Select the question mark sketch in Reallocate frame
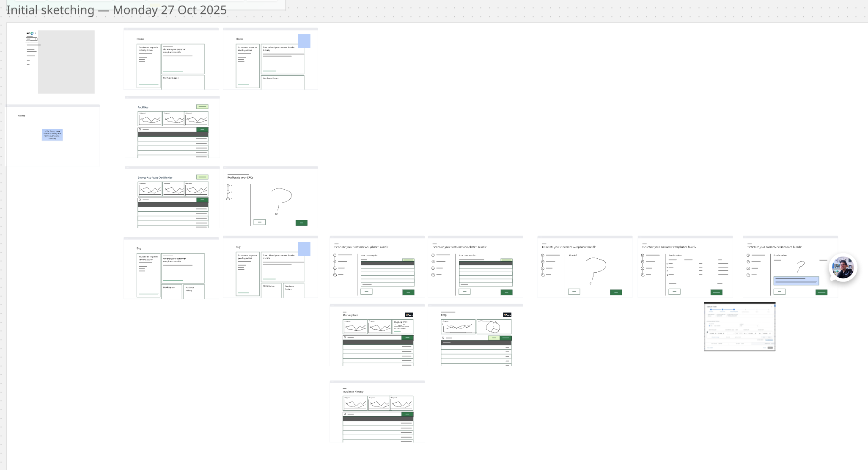 [x=281, y=201]
